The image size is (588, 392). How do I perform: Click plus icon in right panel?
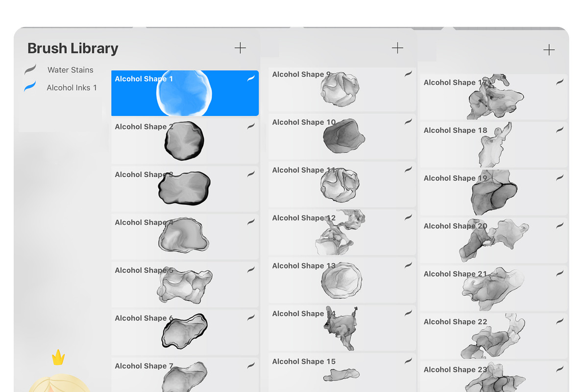[549, 49]
